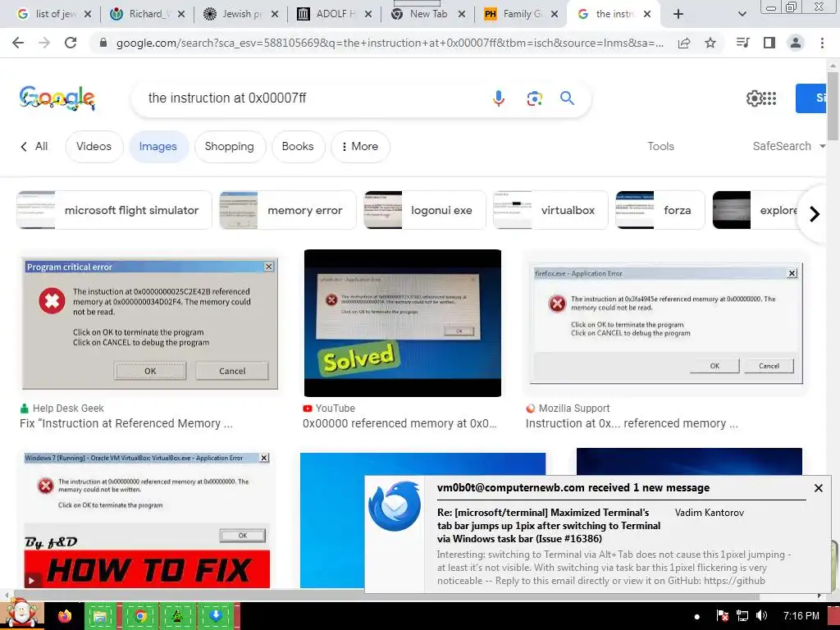This screenshot has height=630, width=840.
Task: Open the media control queue icon
Action: (x=742, y=43)
